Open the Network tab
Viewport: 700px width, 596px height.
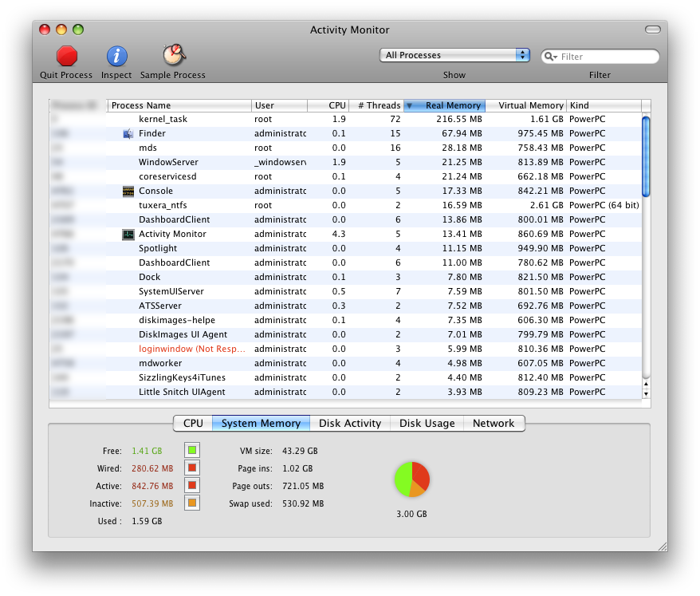pyautogui.click(x=494, y=423)
